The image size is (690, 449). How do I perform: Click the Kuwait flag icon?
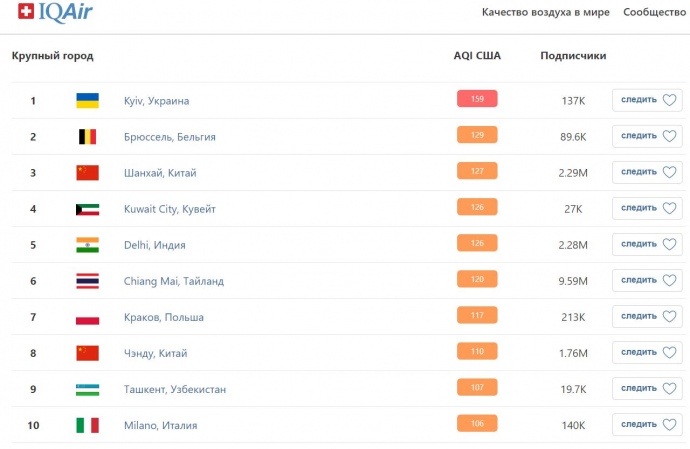pos(88,209)
